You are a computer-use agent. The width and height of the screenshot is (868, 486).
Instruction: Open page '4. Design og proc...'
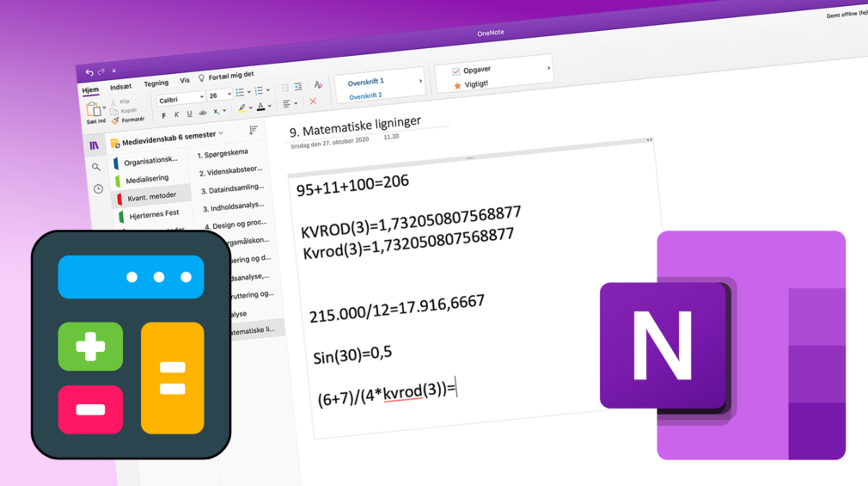[235, 225]
